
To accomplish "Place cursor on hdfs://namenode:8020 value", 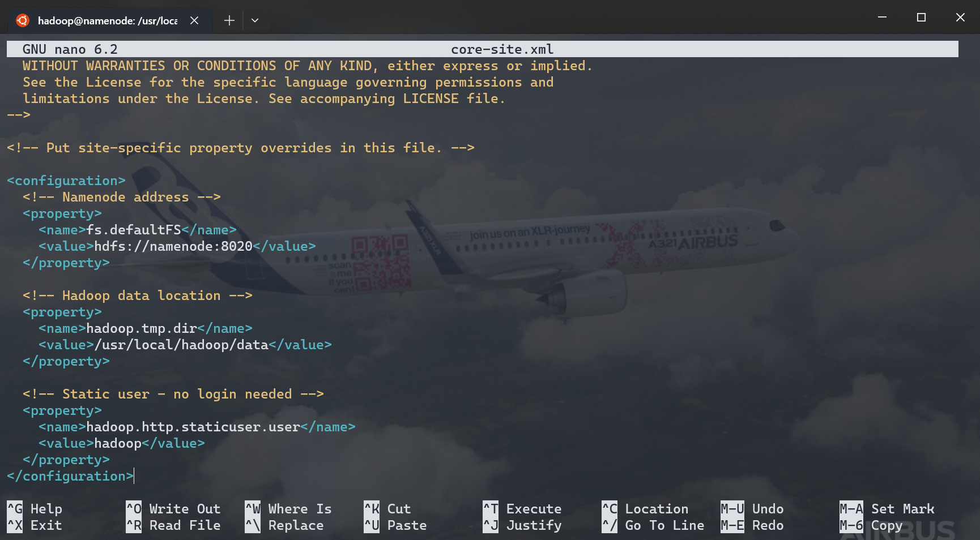I will (173, 246).
